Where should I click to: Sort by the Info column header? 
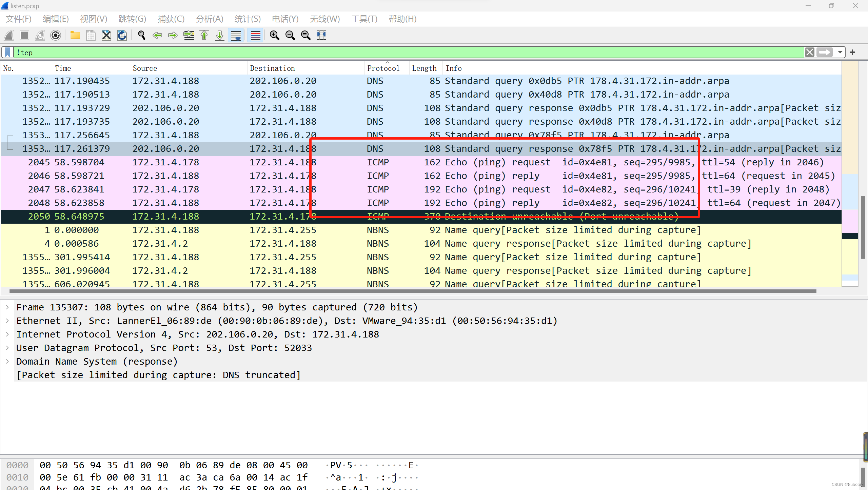[x=642, y=68]
